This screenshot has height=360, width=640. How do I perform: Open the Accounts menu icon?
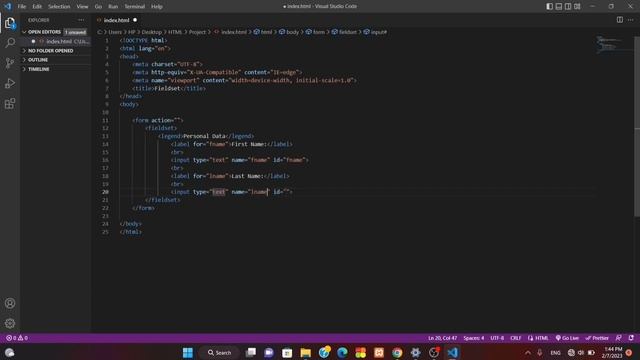point(10,303)
